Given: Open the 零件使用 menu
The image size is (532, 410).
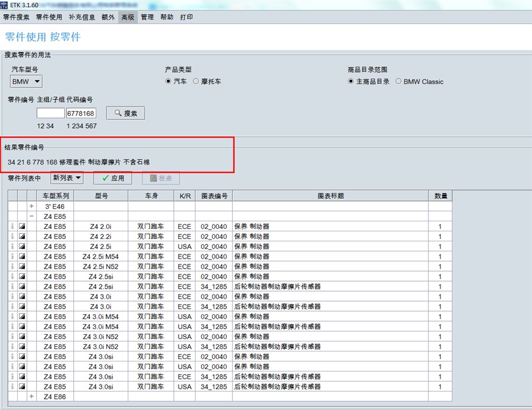Looking at the screenshot, I should click(49, 17).
